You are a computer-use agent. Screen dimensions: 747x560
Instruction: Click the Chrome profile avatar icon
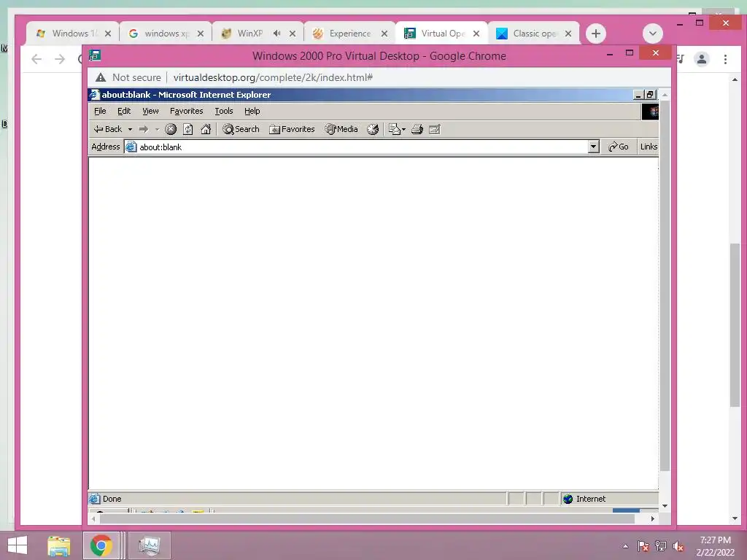pos(701,59)
